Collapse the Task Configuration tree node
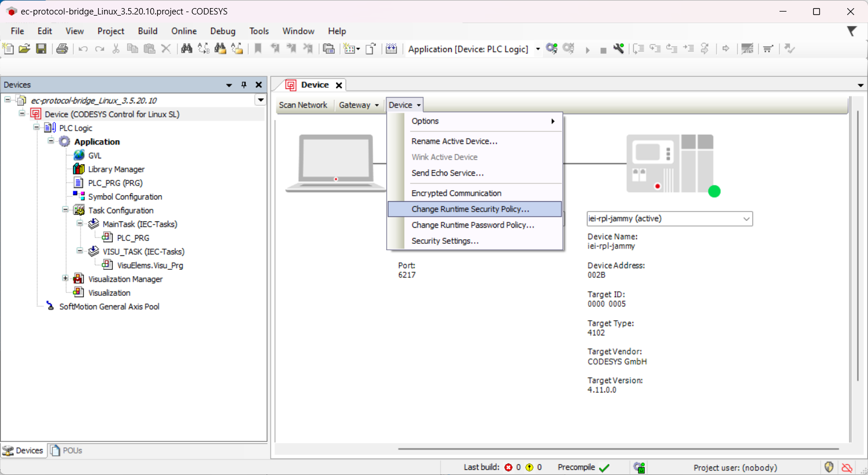 (x=65, y=210)
